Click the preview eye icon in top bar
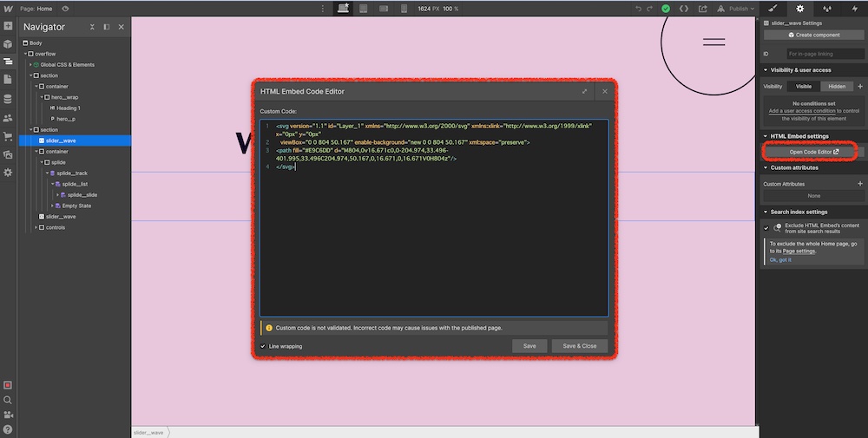 65,9
